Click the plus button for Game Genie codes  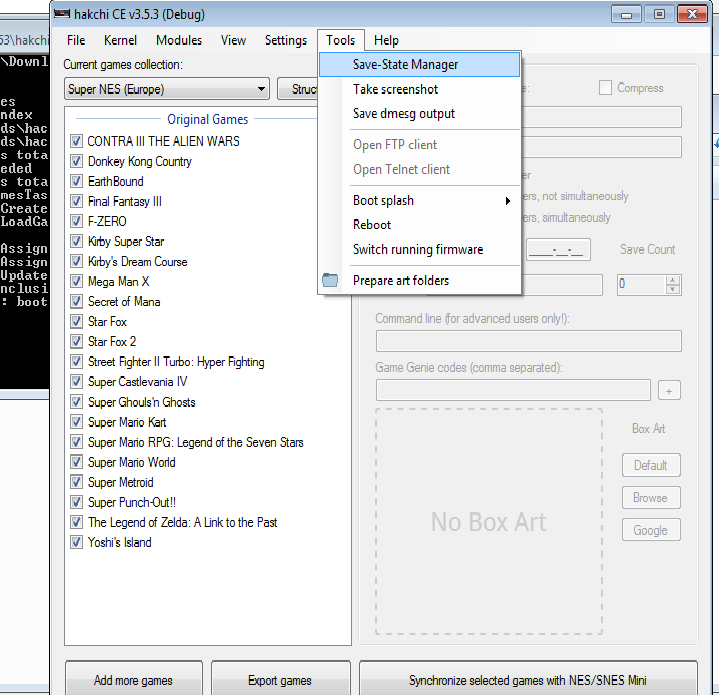pyautogui.click(x=669, y=391)
